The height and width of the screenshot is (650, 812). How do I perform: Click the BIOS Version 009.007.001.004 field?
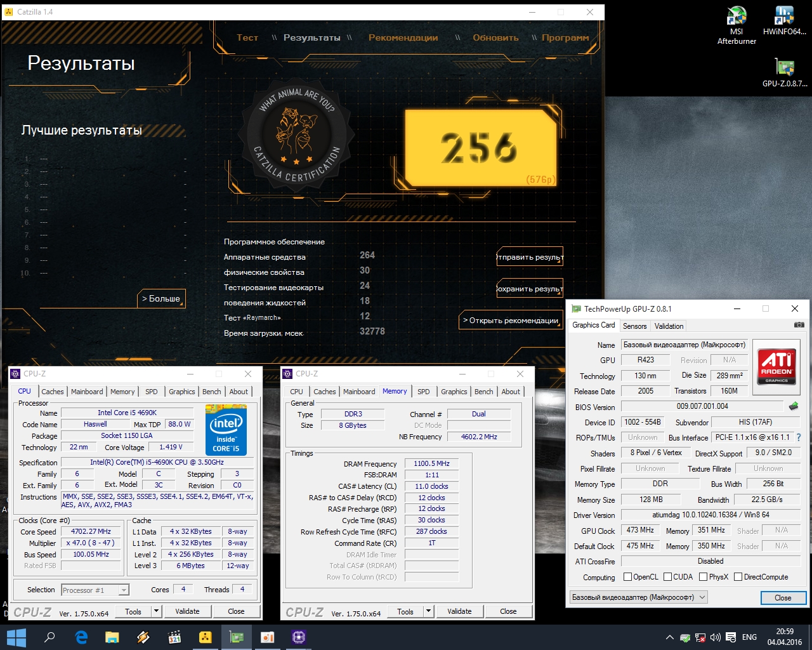tap(702, 406)
